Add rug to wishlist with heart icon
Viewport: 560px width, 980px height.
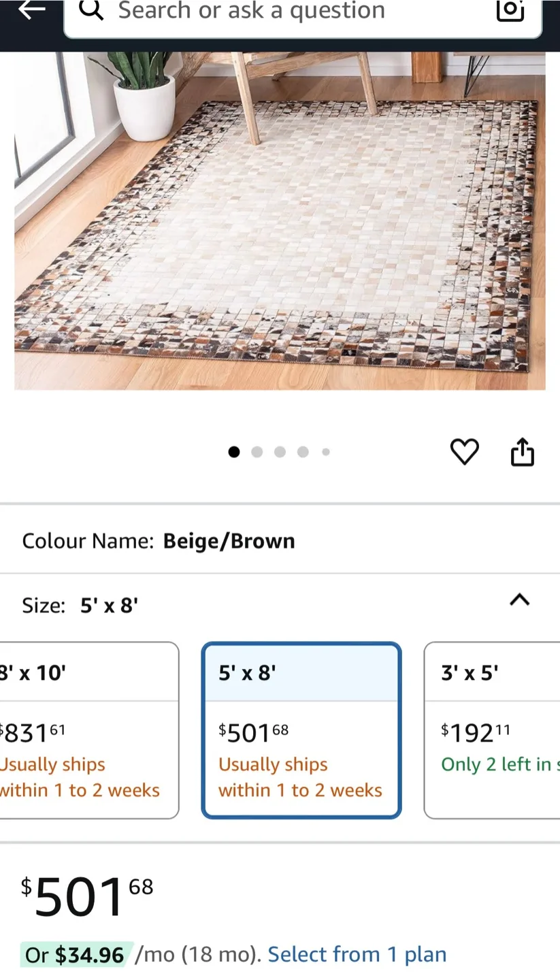tap(465, 451)
